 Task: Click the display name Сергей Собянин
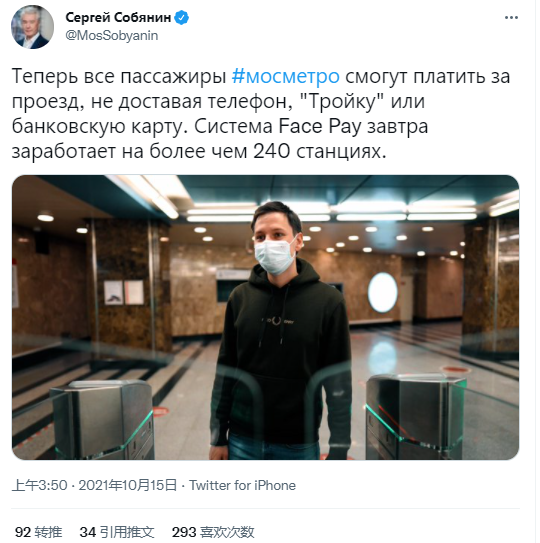[x=118, y=17]
